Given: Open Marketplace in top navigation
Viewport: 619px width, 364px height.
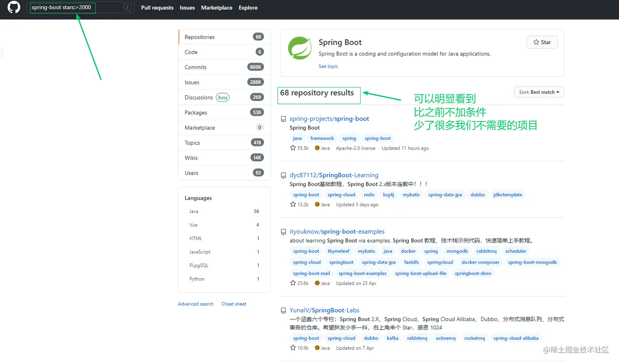Looking at the screenshot, I should [217, 8].
